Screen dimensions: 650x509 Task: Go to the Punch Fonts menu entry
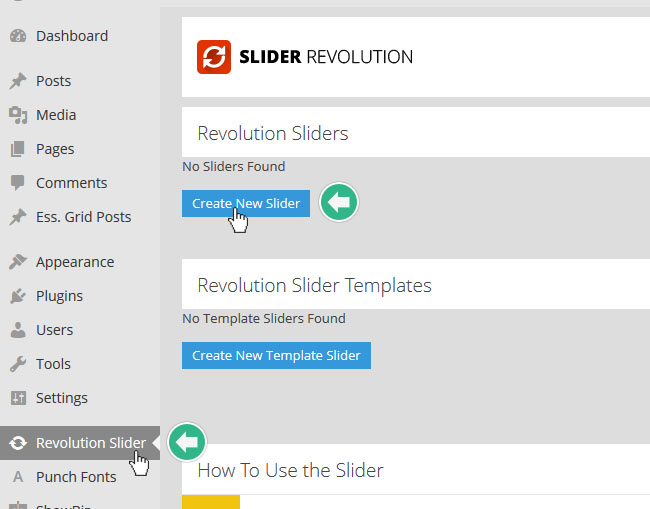pyautogui.click(x=76, y=477)
